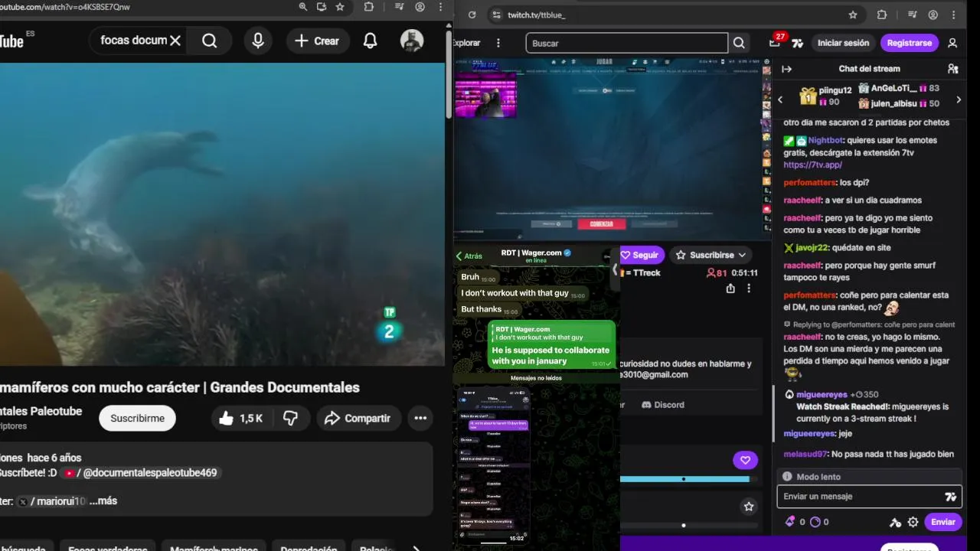Click Iniciar sesión on Twitch
The height and width of the screenshot is (551, 980).
click(843, 43)
